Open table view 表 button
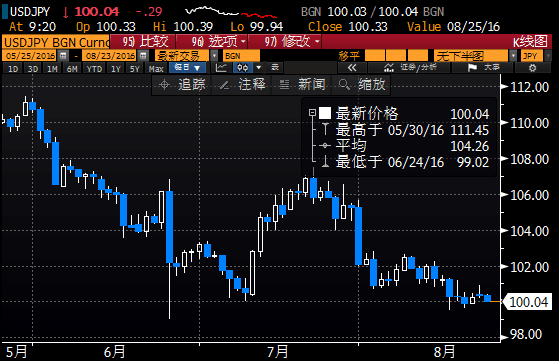 click(x=275, y=67)
